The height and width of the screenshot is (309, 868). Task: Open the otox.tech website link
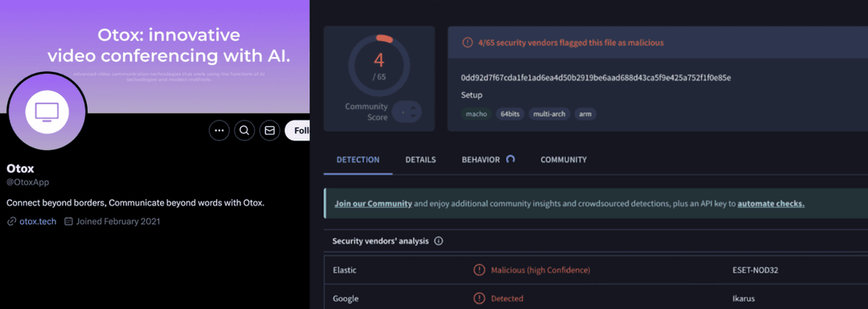38,221
